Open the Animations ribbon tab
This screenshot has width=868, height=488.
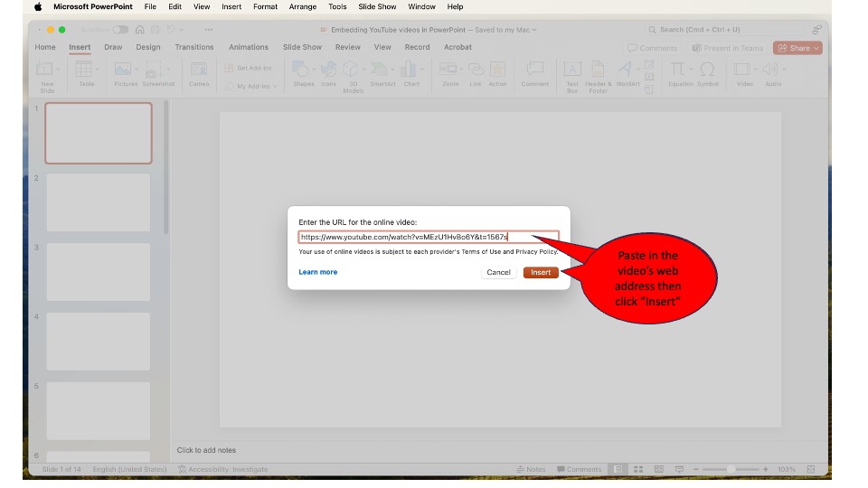[249, 47]
